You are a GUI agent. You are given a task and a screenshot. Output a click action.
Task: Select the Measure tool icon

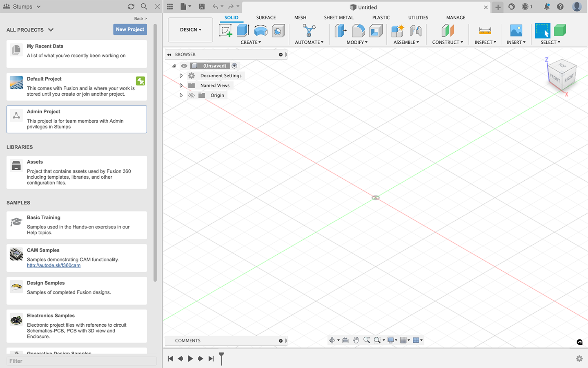coord(485,31)
